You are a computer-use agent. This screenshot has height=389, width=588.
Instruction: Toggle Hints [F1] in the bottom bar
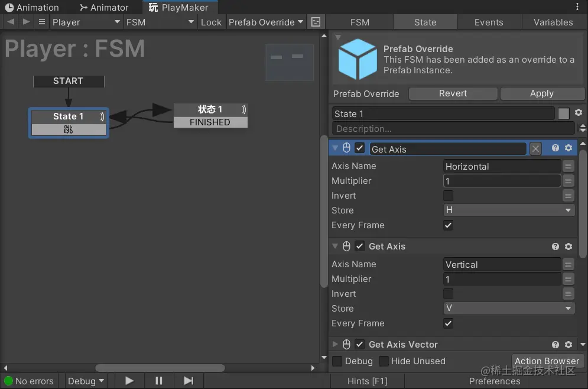coord(367,381)
